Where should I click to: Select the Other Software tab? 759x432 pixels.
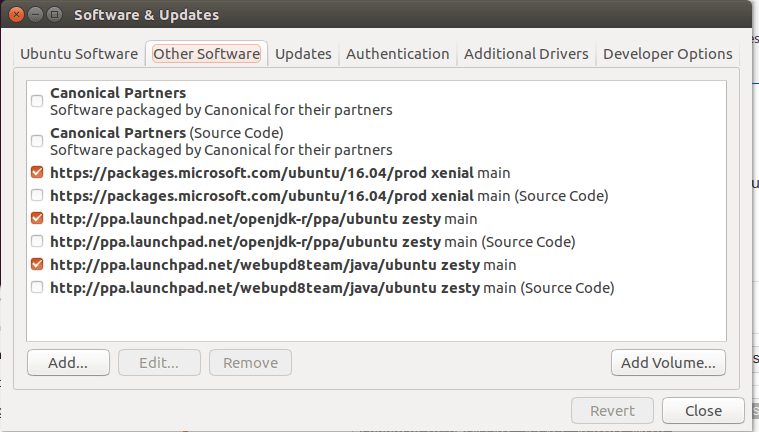207,54
